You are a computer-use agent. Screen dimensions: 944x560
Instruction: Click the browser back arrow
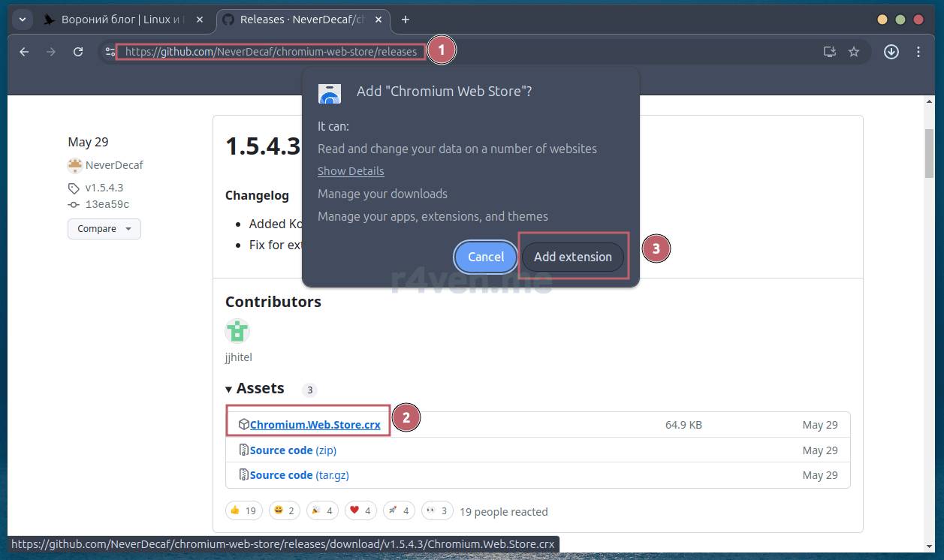click(24, 52)
